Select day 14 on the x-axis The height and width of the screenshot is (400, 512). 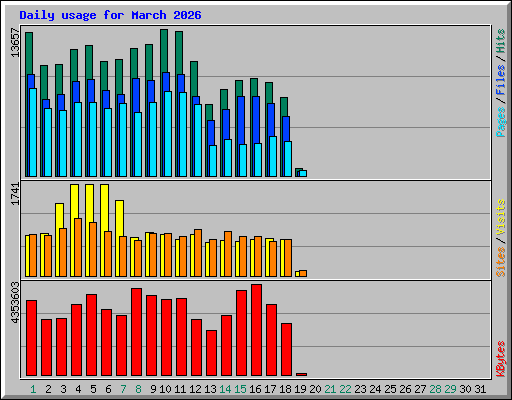coord(225,389)
